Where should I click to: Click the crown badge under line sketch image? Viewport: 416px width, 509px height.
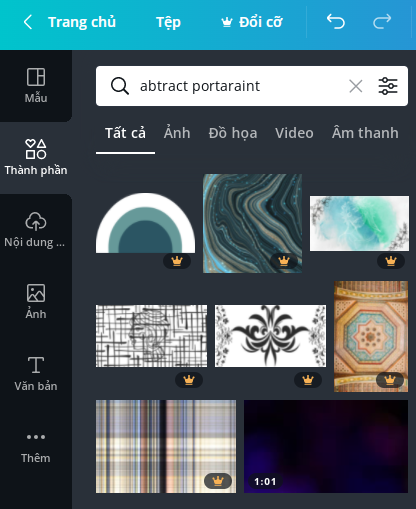(189, 380)
